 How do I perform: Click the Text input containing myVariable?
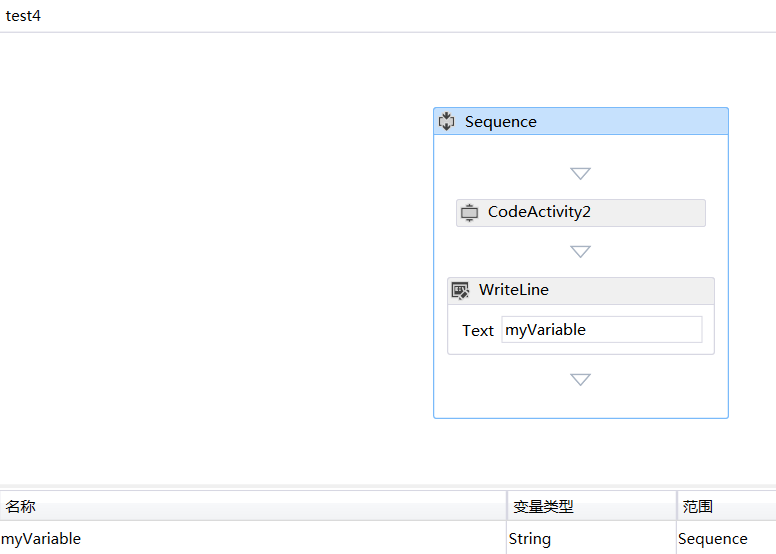(602, 330)
